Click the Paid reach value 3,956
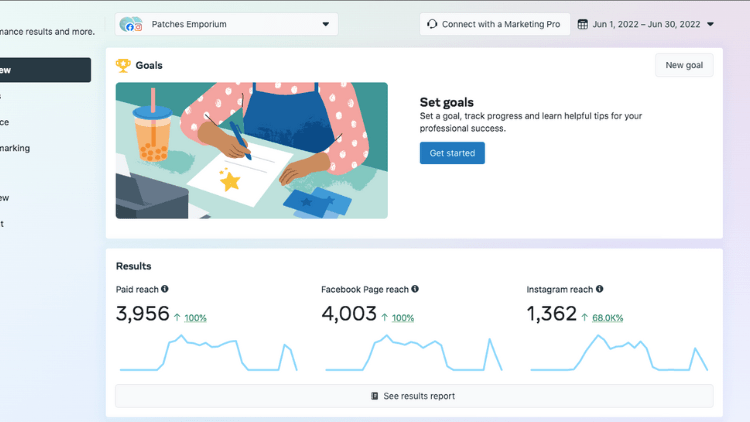This screenshot has width=750, height=422. pos(143,314)
